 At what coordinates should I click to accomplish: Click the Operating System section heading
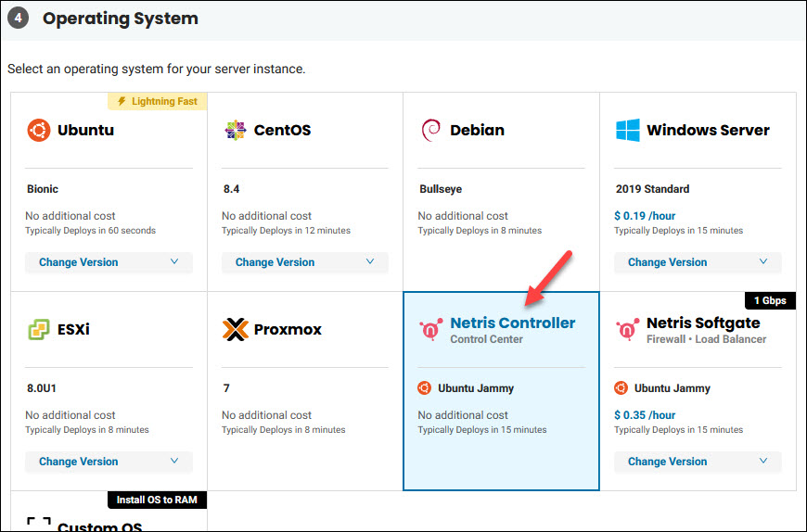[121, 19]
